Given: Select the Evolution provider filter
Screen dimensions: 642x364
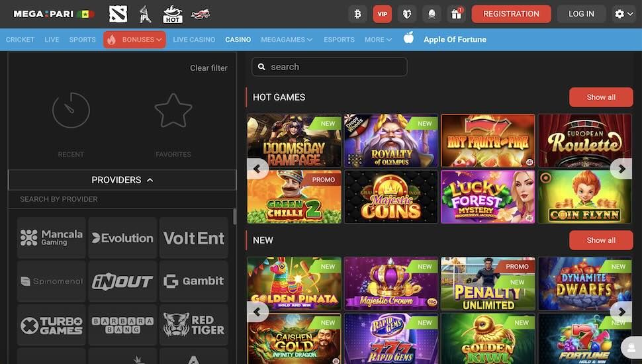Looking at the screenshot, I should click(x=122, y=238).
